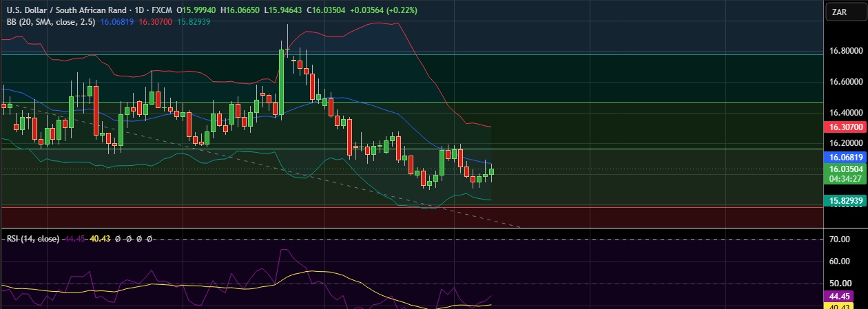Click the purple 44.45 value in the RSI legend
The width and height of the screenshot is (868, 309).
pyautogui.click(x=74, y=239)
